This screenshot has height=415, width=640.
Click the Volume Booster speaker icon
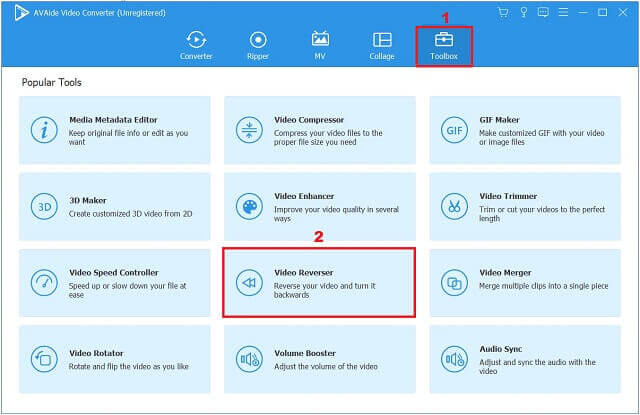pyautogui.click(x=249, y=359)
